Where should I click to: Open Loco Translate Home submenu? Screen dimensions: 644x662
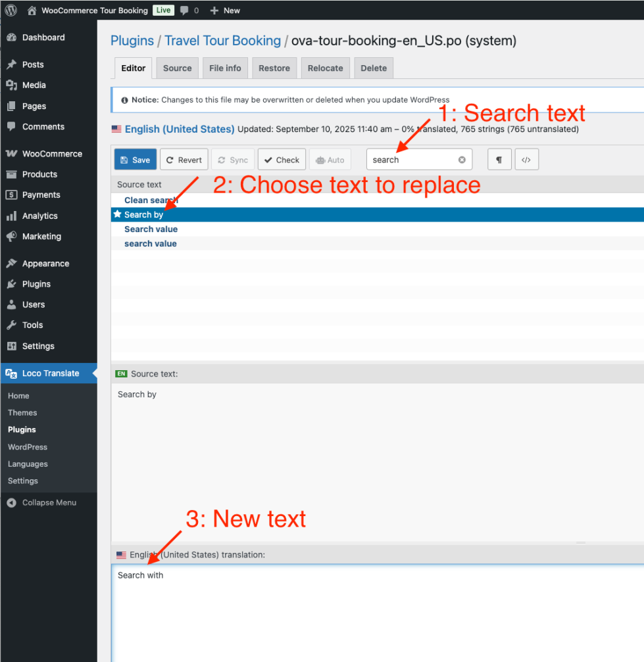click(18, 396)
